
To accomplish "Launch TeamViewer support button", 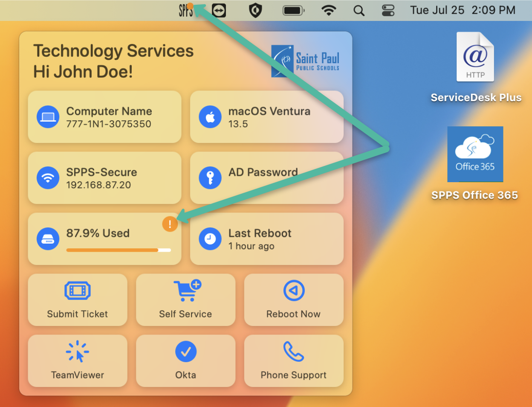I will [x=78, y=361].
